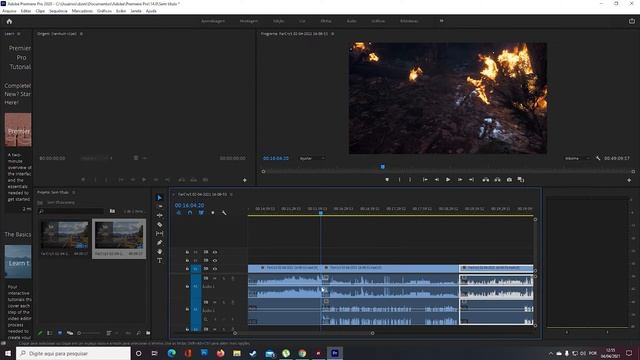
Task: Select the Selection tool arrow
Action: pyautogui.click(x=159, y=198)
